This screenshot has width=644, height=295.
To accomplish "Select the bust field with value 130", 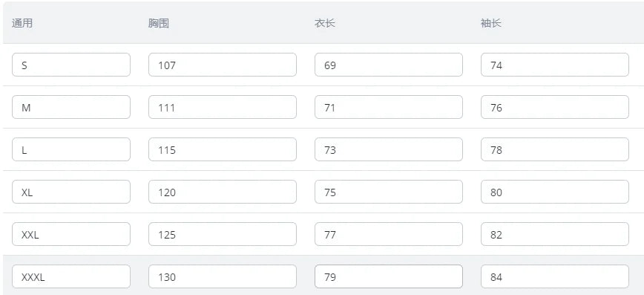I will (x=222, y=276).
